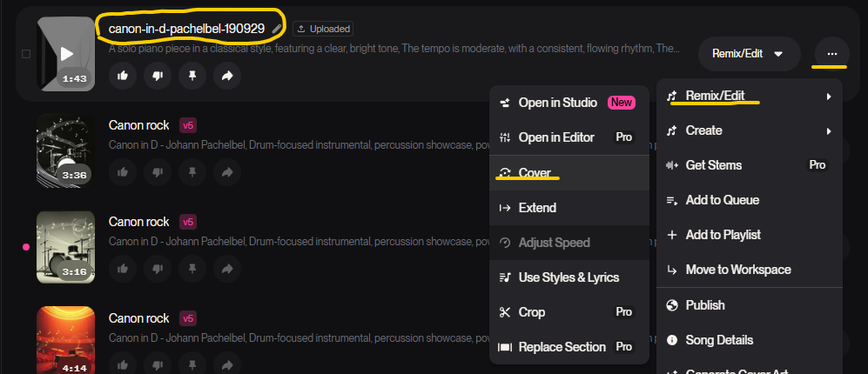
Task: Open the three-dot more options button
Action: (x=831, y=53)
